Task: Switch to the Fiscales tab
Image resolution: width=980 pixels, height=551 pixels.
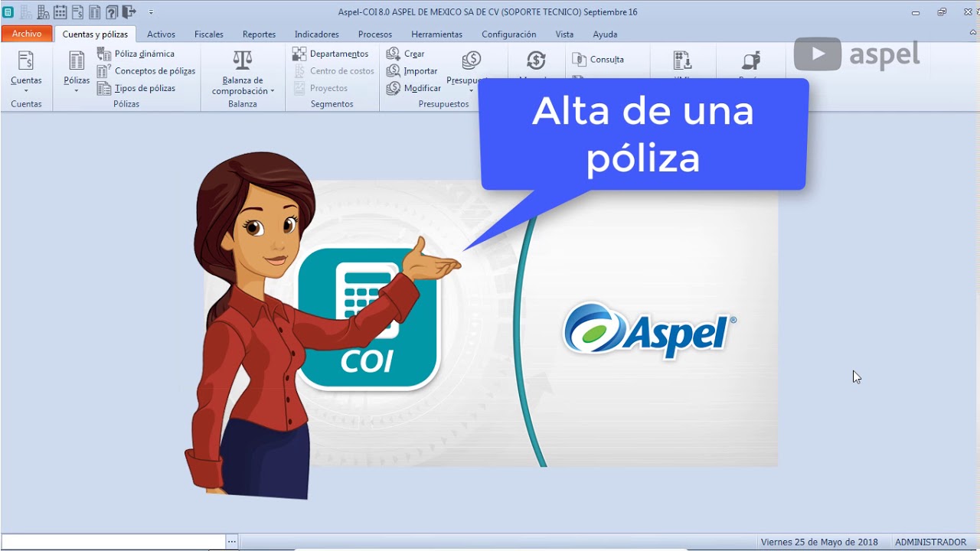Action: 209,34
